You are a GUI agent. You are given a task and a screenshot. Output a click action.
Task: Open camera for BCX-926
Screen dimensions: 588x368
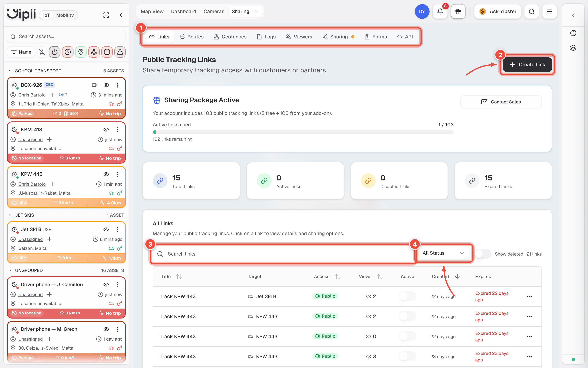pos(95,85)
